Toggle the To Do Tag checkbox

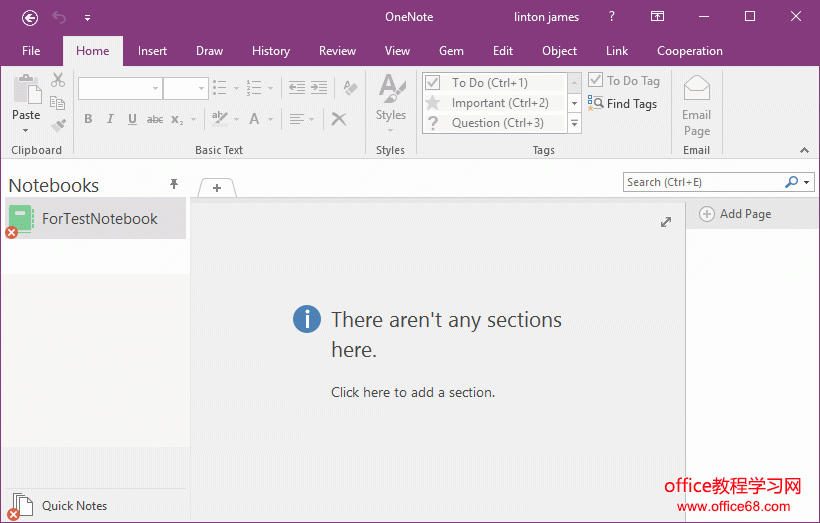tap(596, 81)
